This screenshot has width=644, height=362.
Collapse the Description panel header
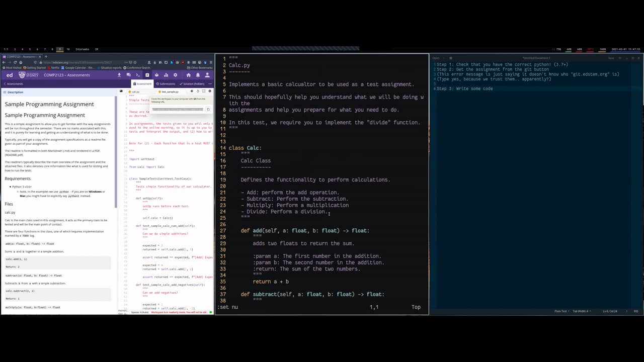(59, 92)
